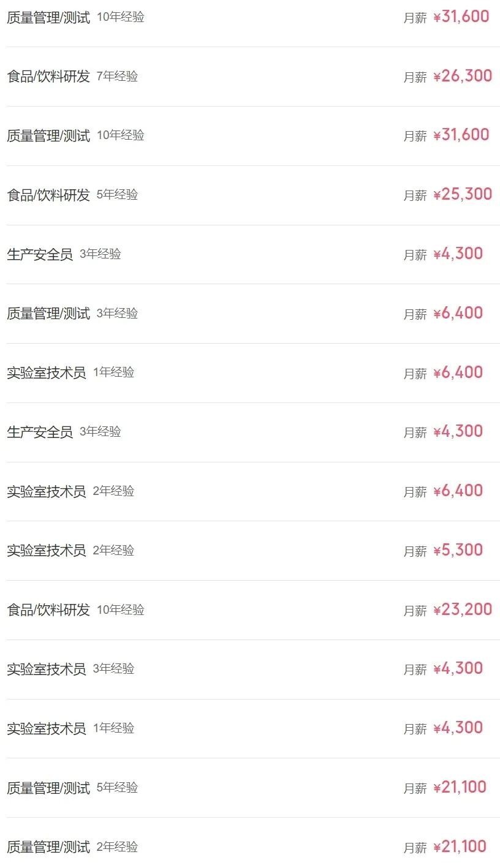Open the 质量管理/测试 2年经验 job title
500x868 pixels.
pyautogui.click(x=48, y=847)
